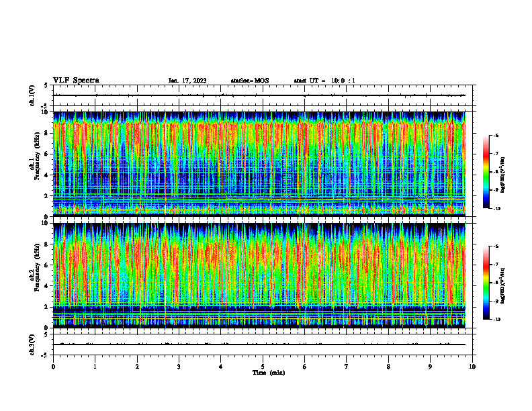Screen dimensions: 532x411
Task: Click time axis tick label "2"
Action: pos(137,367)
